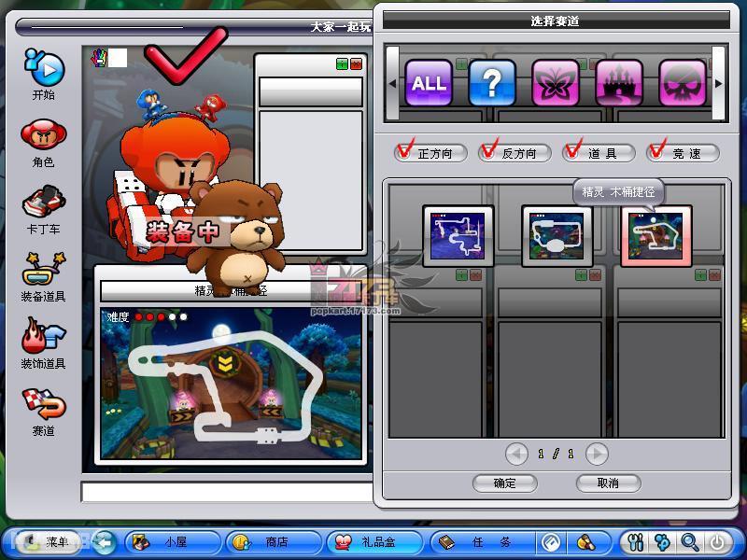Open 任务 (Missions) from bottom bar

tap(482, 542)
